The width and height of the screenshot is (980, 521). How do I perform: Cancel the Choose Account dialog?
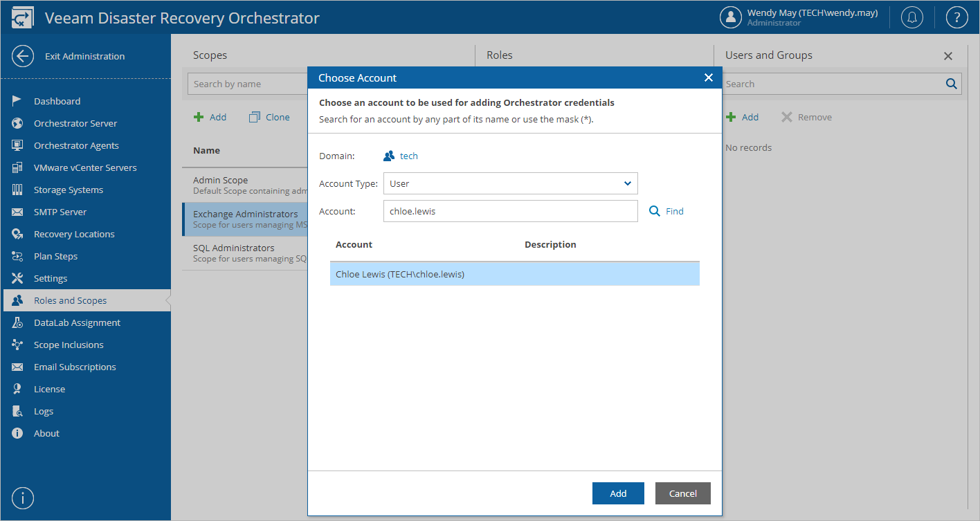coord(683,493)
